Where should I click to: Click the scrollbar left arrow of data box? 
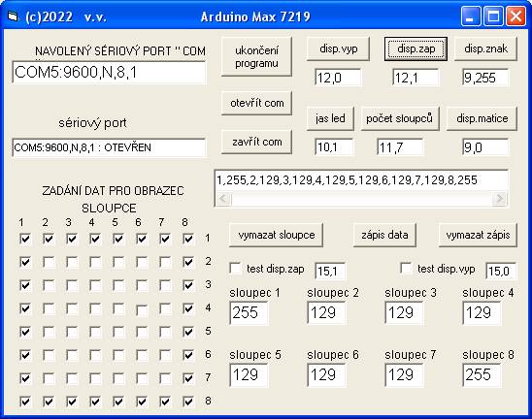[223, 199]
